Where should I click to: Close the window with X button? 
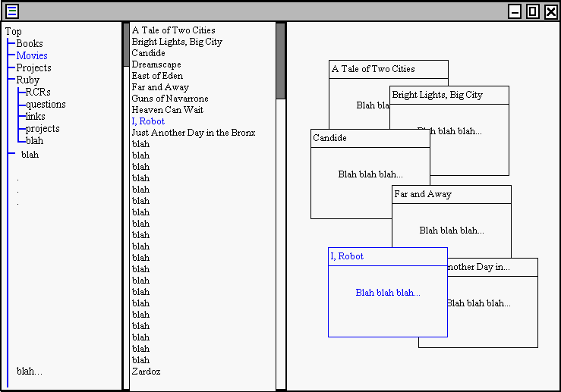(x=550, y=11)
